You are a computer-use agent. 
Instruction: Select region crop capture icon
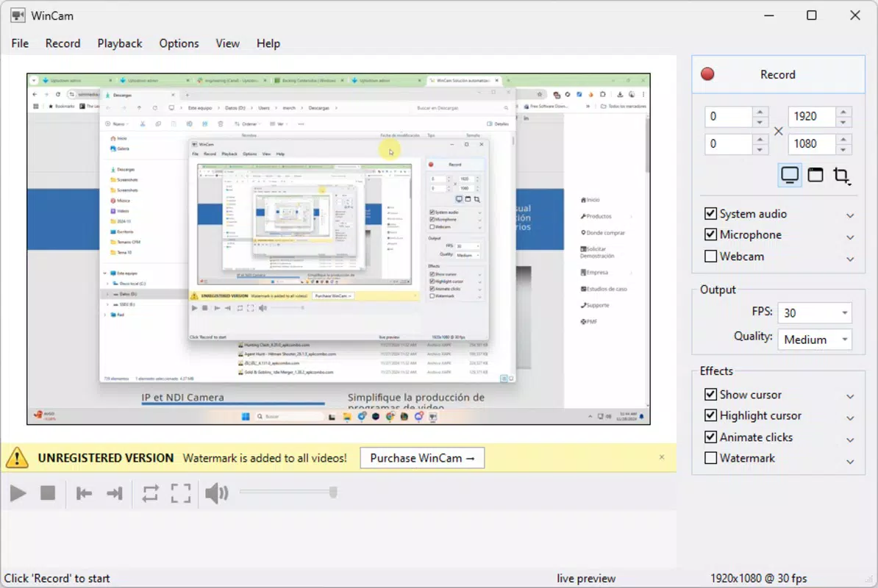(x=841, y=176)
